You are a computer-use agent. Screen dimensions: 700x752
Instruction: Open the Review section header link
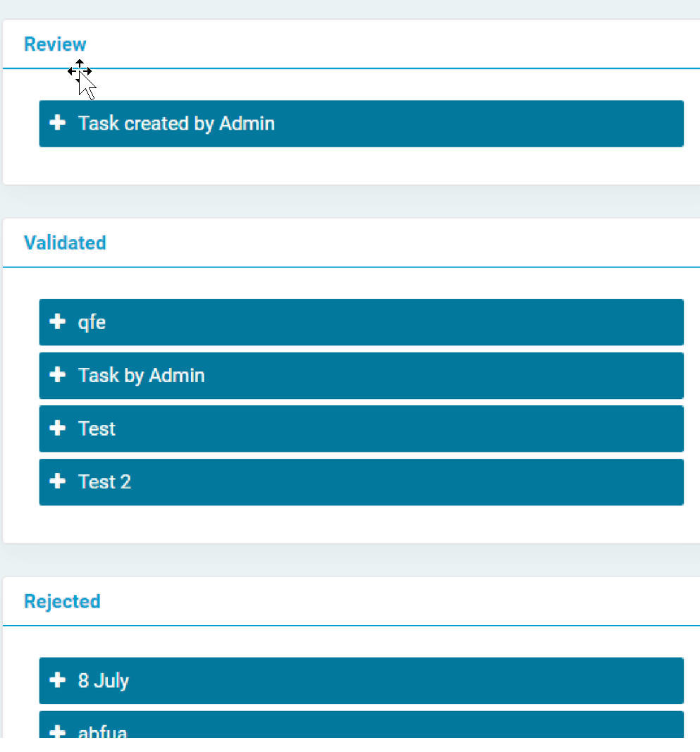coord(55,44)
